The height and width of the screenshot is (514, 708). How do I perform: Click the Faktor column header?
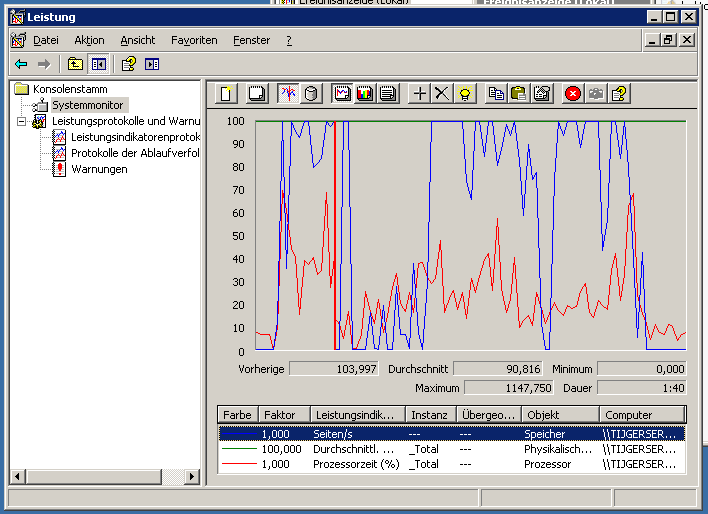coord(284,415)
